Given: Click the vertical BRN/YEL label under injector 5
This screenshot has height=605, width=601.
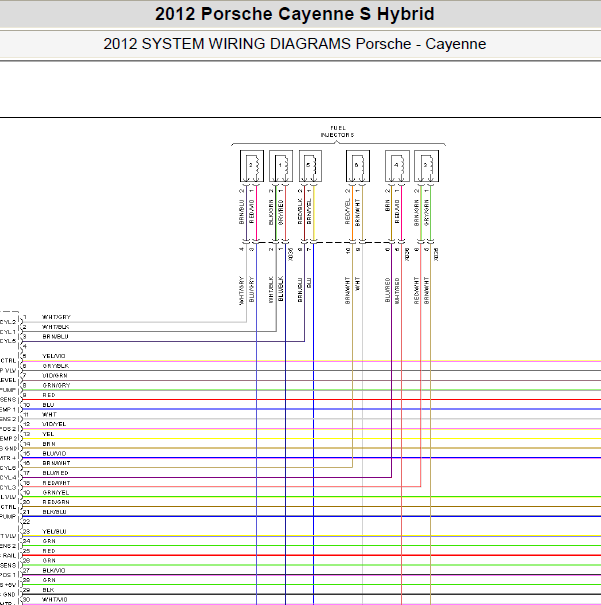Looking at the screenshot, I should pos(309,211).
